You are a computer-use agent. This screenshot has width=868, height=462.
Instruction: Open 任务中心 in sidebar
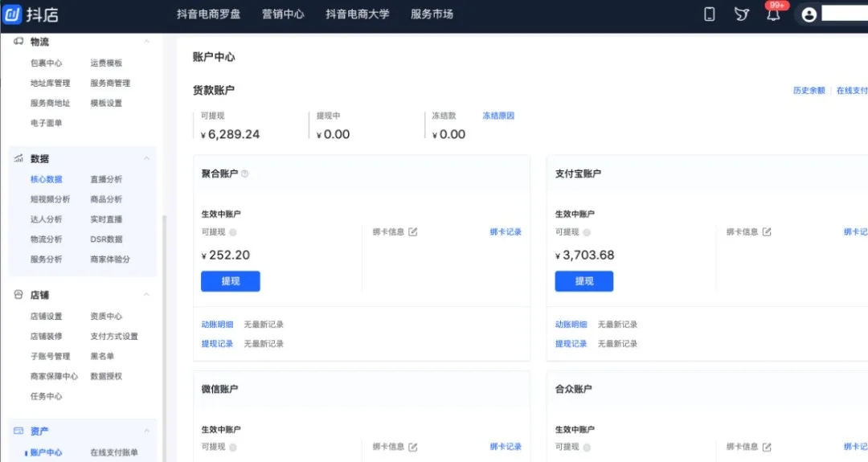46,396
